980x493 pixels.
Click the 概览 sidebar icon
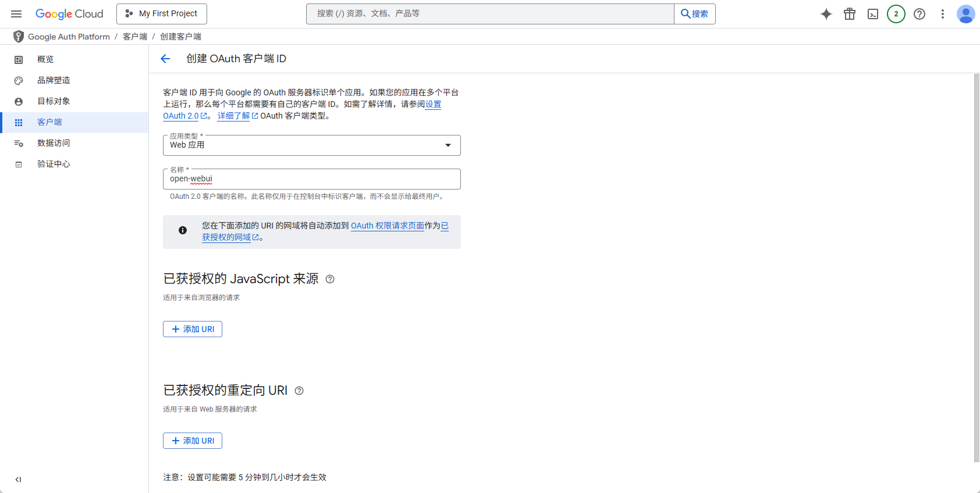click(19, 59)
